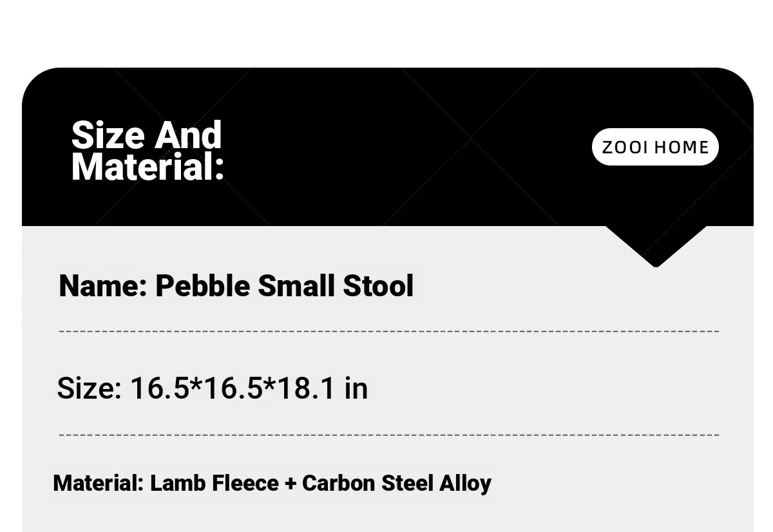Click the 'Size: 16.5*16.5*18.1 in' line
Viewport: 773px width, 532px height.
coord(212,388)
